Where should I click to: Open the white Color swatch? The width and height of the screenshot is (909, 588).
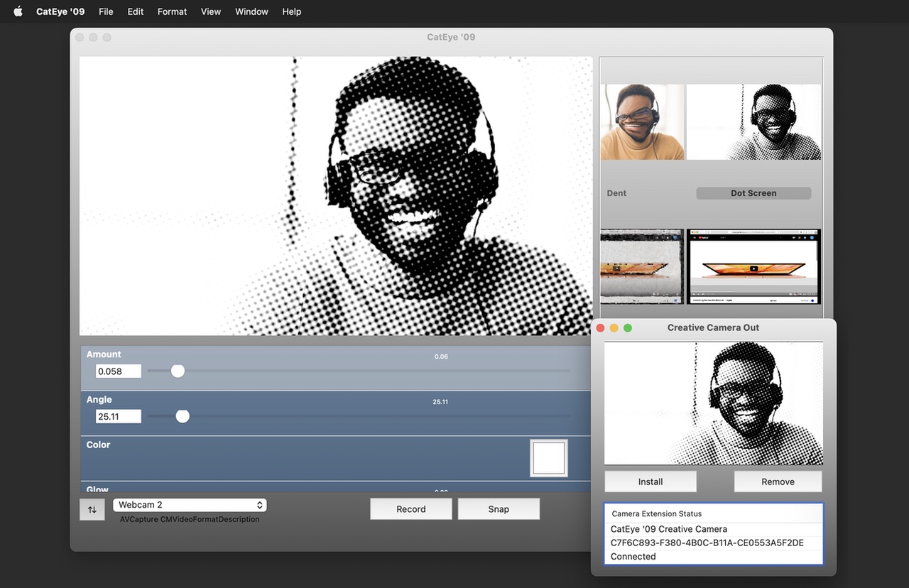tap(548, 458)
